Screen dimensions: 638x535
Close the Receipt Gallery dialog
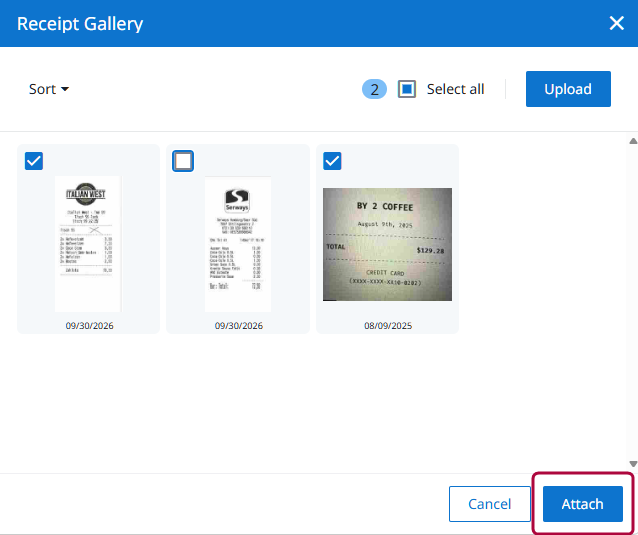point(616,23)
